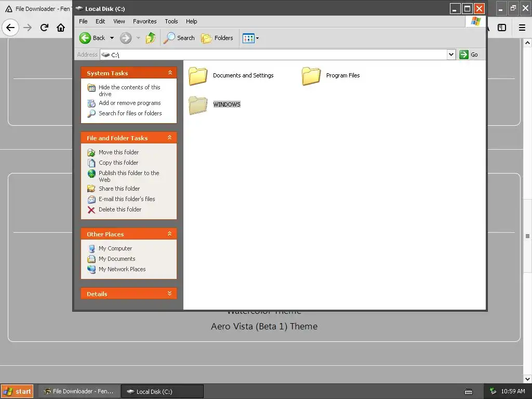Expand the Details panel
This screenshot has width=532, height=399.
tap(170, 294)
